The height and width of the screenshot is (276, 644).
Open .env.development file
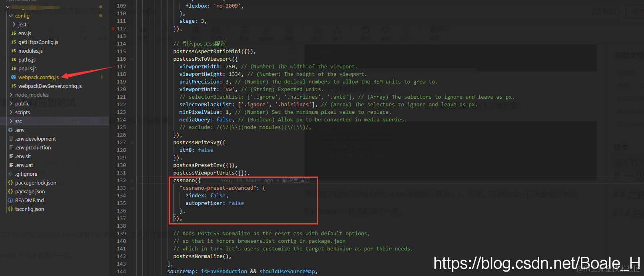coord(36,139)
